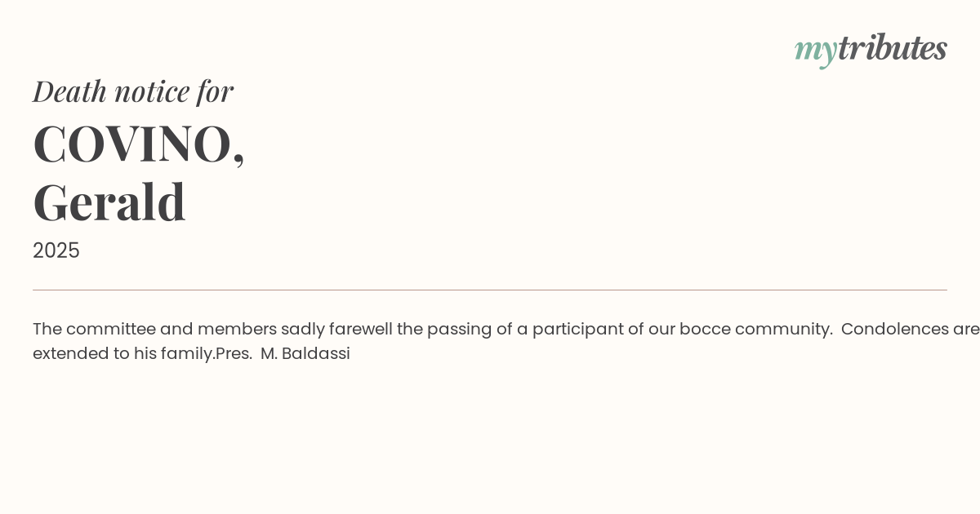Click the word "participant" in the notice
Viewport: 980px width, 514px height.
(x=570, y=329)
